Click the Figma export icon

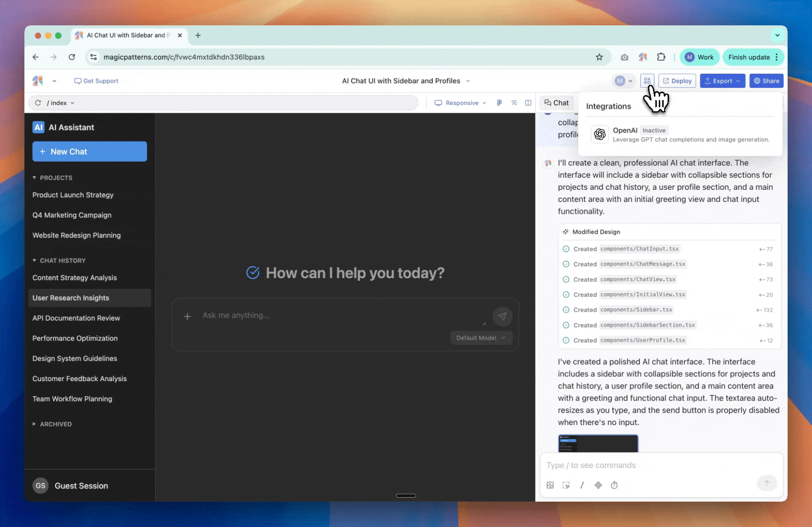click(x=499, y=103)
